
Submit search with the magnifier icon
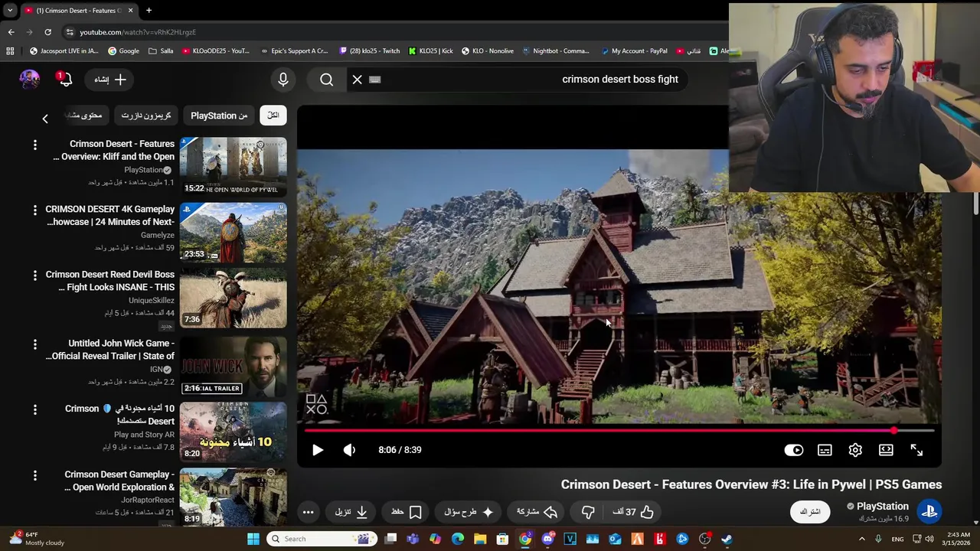(x=327, y=80)
